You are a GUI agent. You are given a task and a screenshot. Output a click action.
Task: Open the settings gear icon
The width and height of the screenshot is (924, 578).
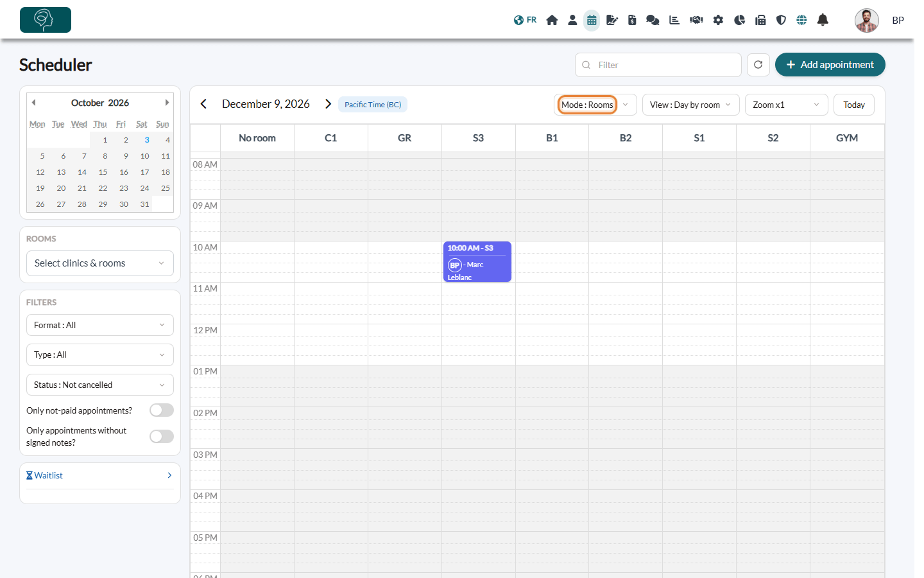pyautogui.click(x=718, y=20)
